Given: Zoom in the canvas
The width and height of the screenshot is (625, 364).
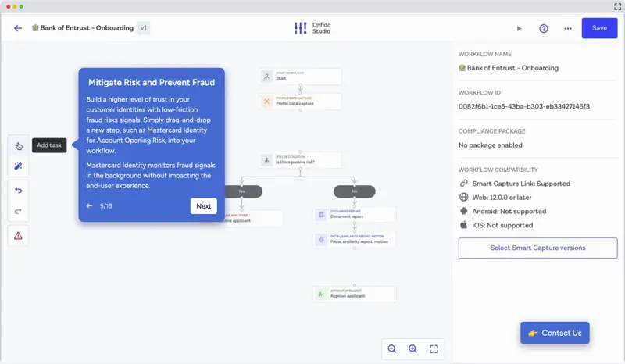Looking at the screenshot, I should (x=413, y=349).
